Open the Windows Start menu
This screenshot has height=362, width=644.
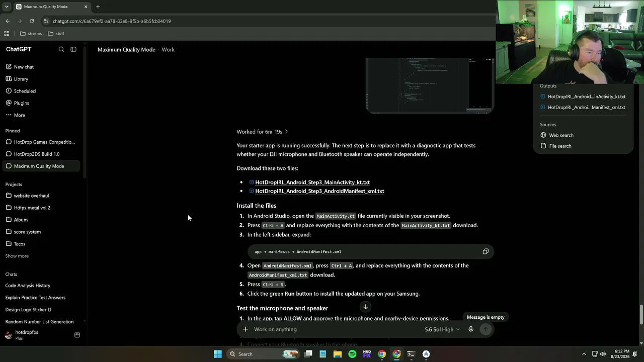pyautogui.click(x=218, y=354)
